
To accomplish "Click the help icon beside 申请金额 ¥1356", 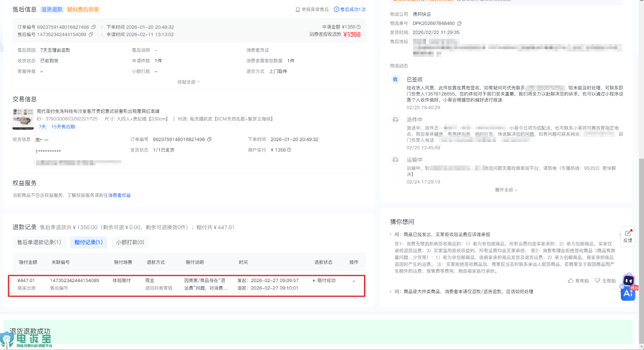I will (x=359, y=27).
